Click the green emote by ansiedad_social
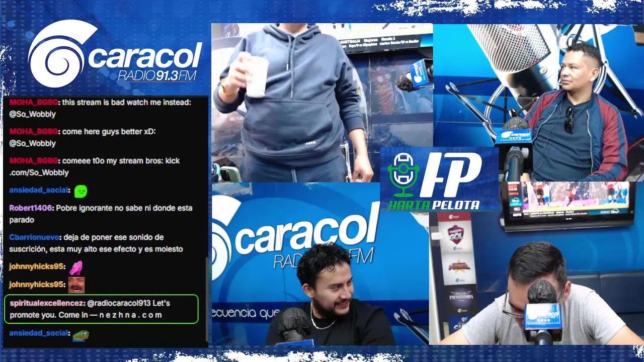This screenshot has width=644, height=362. (80, 191)
